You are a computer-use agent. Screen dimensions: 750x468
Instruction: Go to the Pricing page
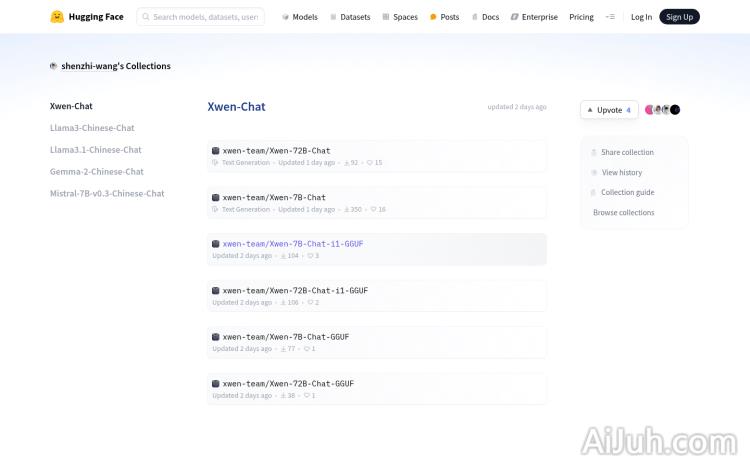tap(581, 17)
